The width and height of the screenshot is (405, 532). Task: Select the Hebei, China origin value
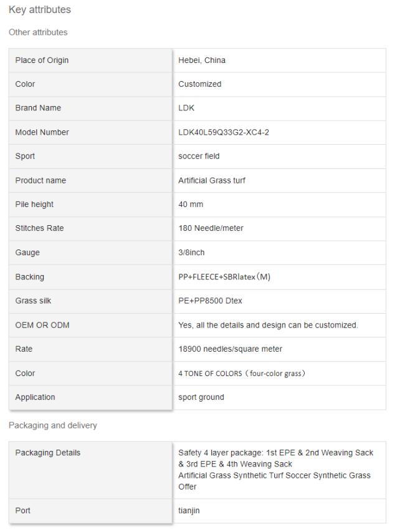click(202, 60)
